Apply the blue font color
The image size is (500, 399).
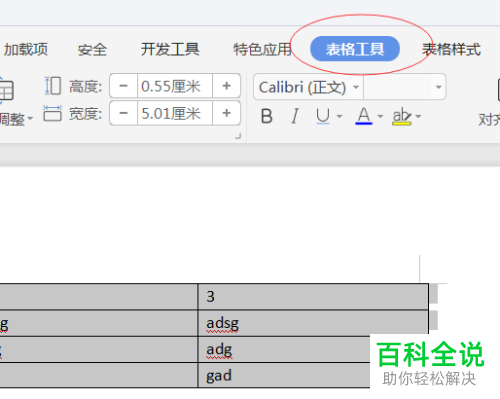[x=364, y=116]
